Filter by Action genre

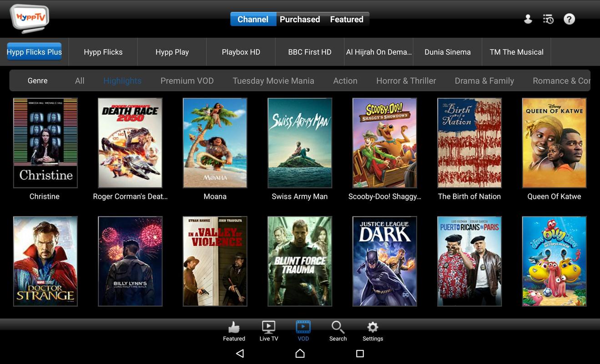point(345,81)
